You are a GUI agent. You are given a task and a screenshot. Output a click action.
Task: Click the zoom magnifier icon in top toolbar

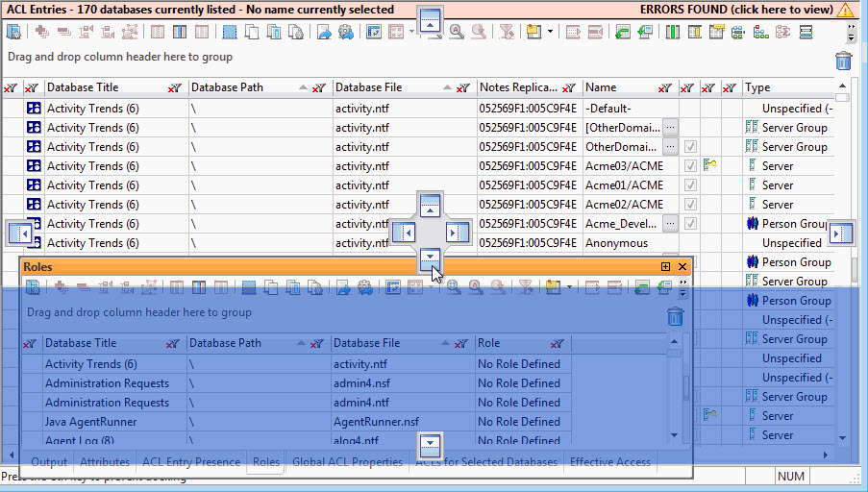point(455,32)
